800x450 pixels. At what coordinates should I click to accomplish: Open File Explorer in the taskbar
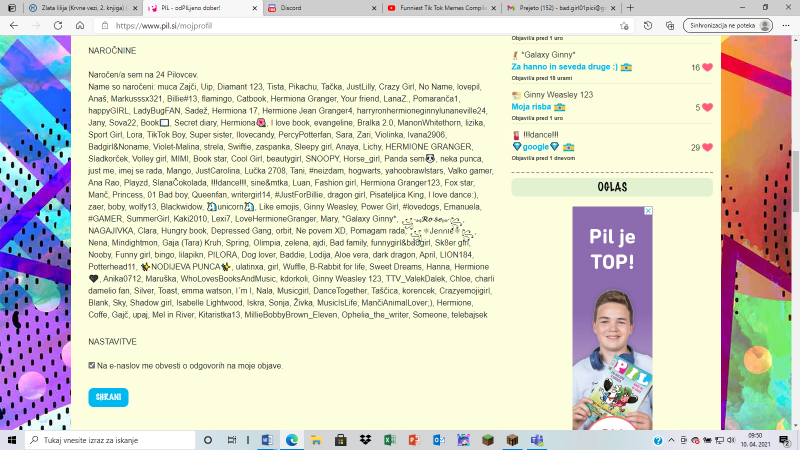[315, 439]
